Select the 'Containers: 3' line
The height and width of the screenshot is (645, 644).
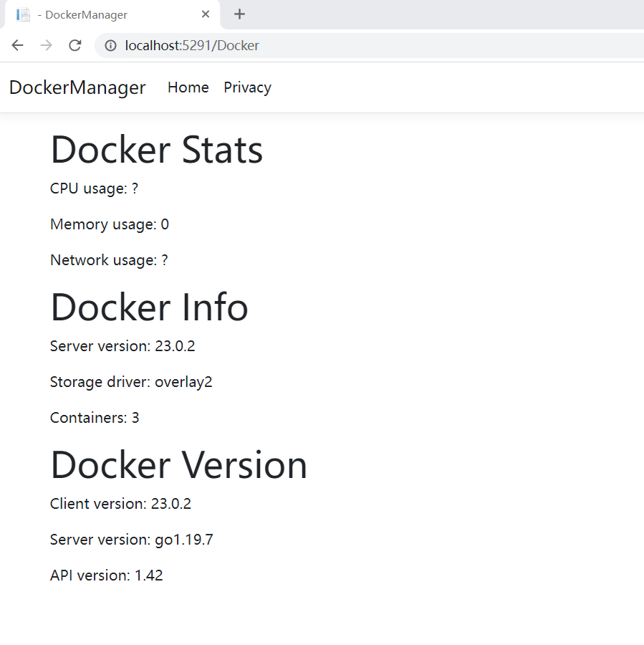pos(95,418)
